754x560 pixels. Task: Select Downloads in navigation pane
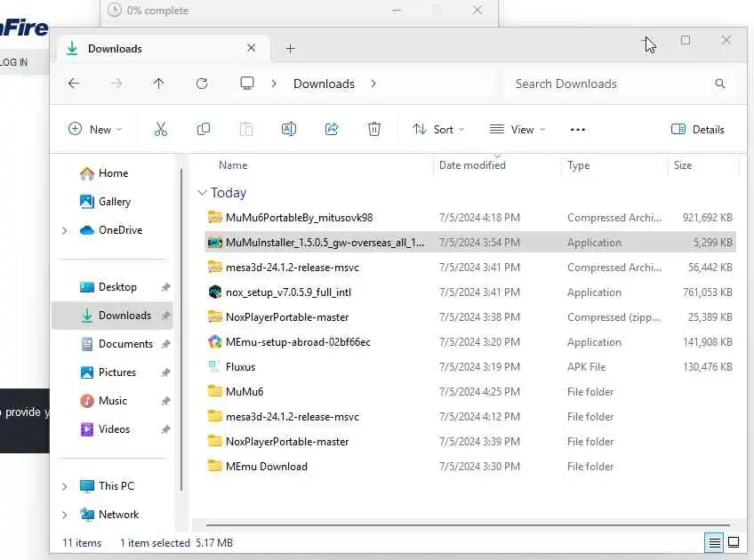click(x=112, y=316)
